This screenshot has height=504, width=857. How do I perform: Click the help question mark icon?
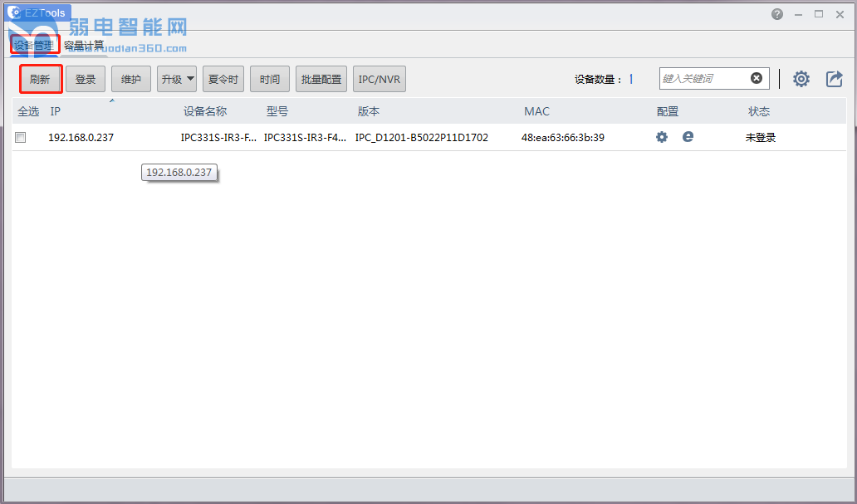pos(777,14)
